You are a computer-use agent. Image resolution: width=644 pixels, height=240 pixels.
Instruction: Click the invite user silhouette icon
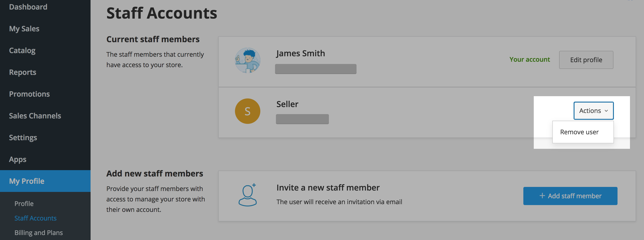click(247, 195)
